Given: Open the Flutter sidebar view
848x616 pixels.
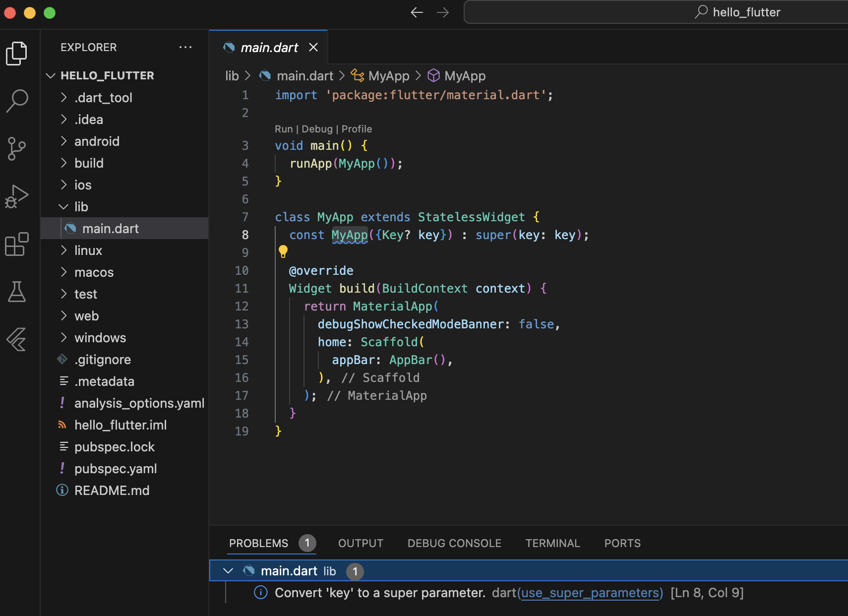Looking at the screenshot, I should 17,339.
